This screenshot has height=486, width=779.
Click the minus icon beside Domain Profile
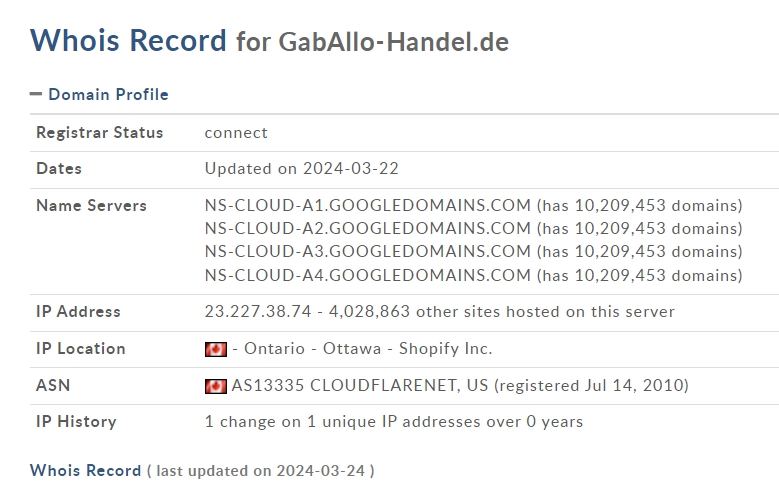(36, 94)
